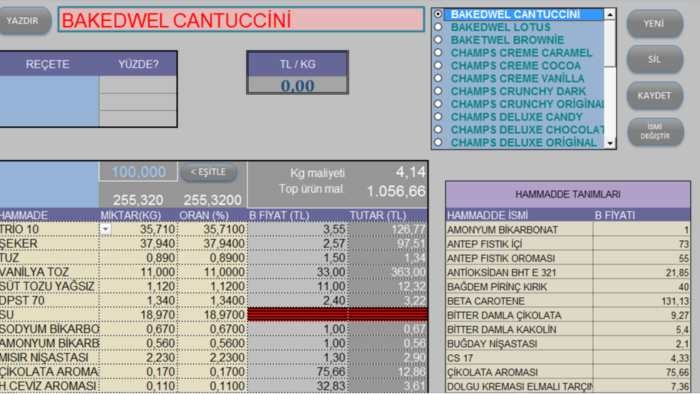This screenshot has width=700, height=394.
Task: Click the BAKEDWEL CANTUCCİNİ title field
Action: coord(241,20)
